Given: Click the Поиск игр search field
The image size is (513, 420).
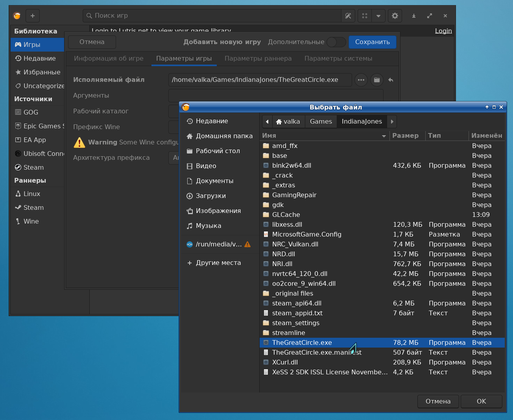Looking at the screenshot, I should tap(212, 16).
